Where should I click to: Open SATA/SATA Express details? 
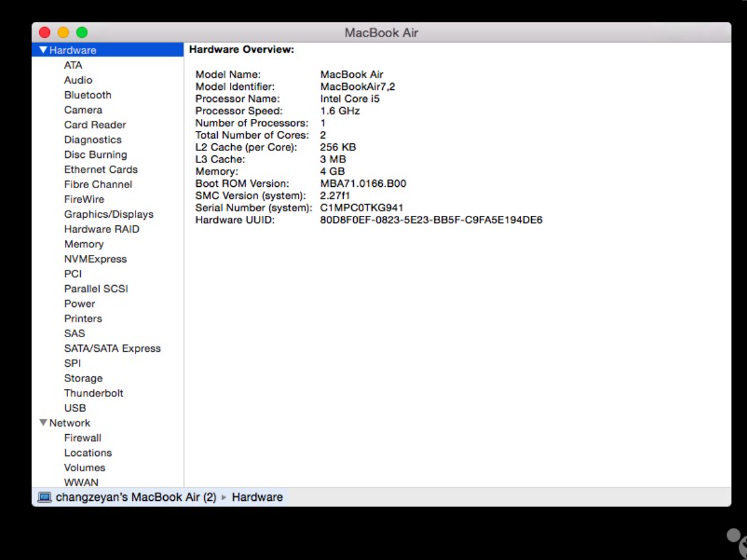112,349
